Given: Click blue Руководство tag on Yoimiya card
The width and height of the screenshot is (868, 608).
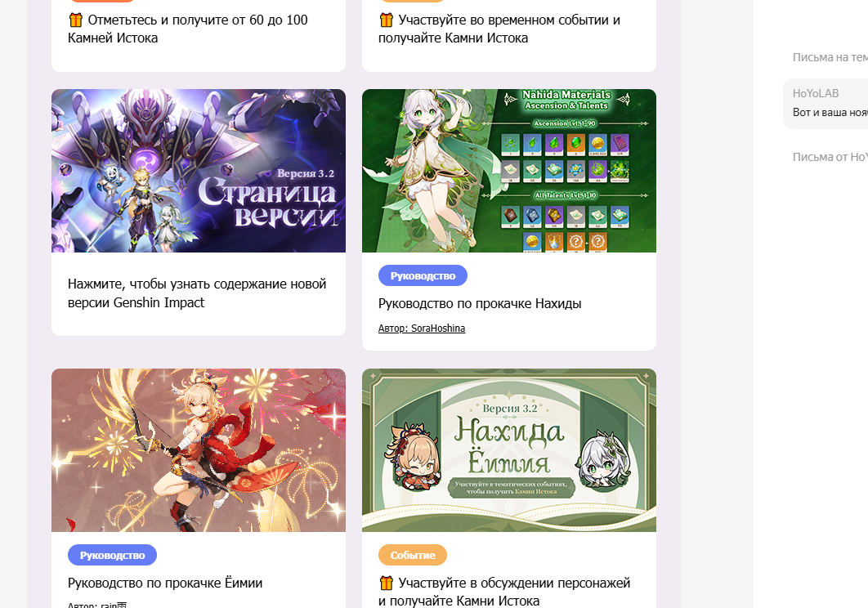Looking at the screenshot, I should point(112,556).
